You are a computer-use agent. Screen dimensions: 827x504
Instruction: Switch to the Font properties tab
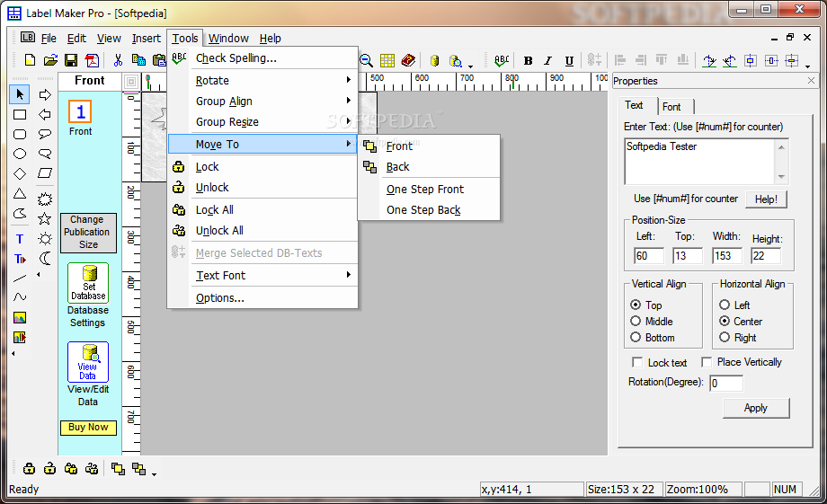click(x=675, y=107)
